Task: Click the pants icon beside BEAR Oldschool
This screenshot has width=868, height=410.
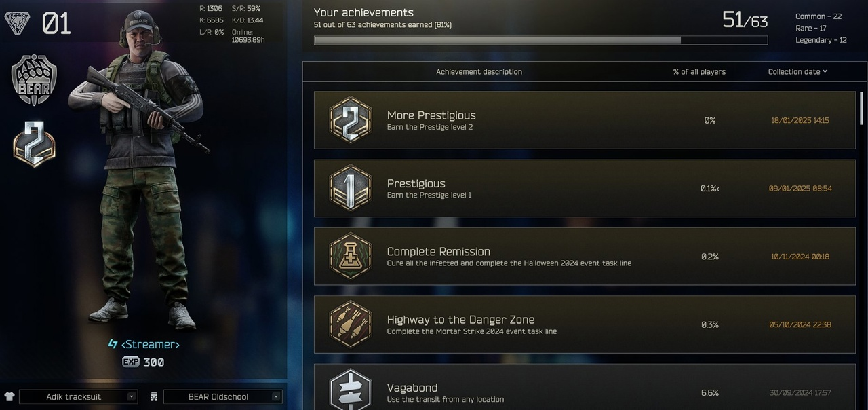Action: 154,397
